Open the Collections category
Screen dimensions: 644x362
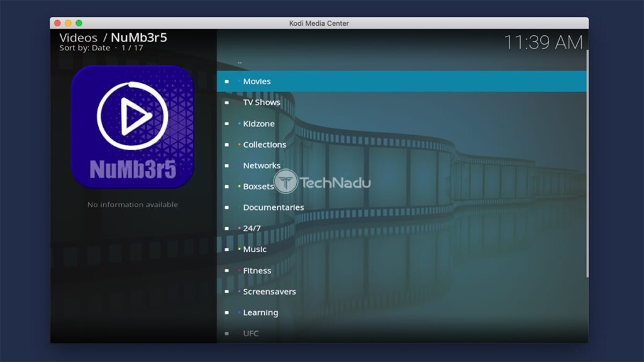point(402,145)
